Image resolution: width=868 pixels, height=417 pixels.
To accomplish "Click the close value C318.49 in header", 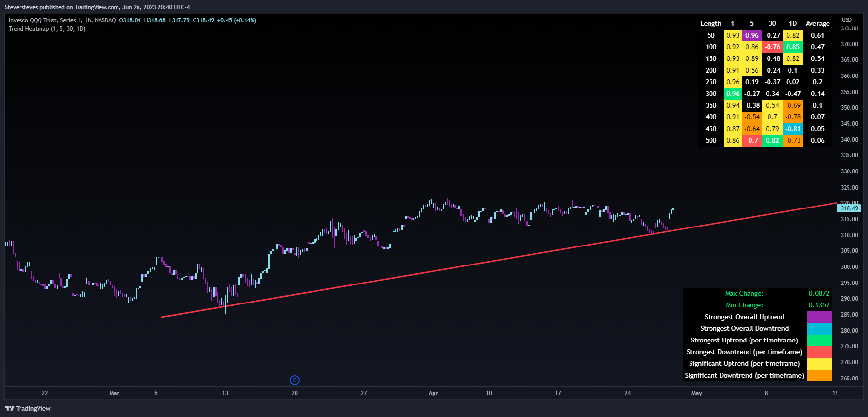I will tap(203, 20).
